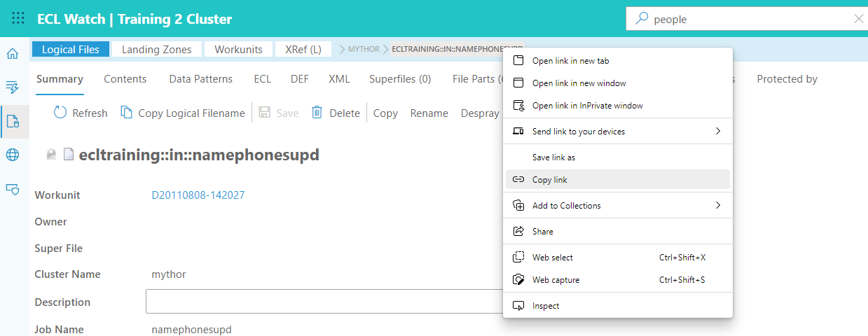Open the globe Published Queries icon
The image size is (868, 336).
click(13, 155)
